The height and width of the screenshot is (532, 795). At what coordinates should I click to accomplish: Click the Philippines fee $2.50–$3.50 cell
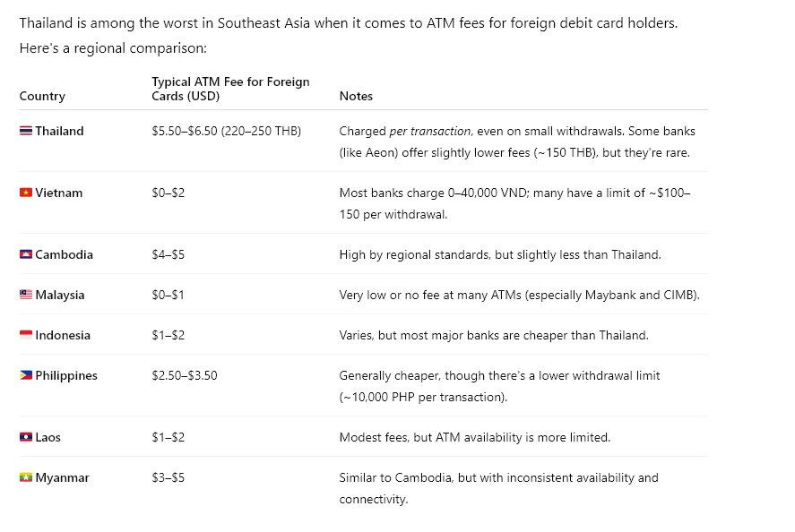pyautogui.click(x=185, y=375)
